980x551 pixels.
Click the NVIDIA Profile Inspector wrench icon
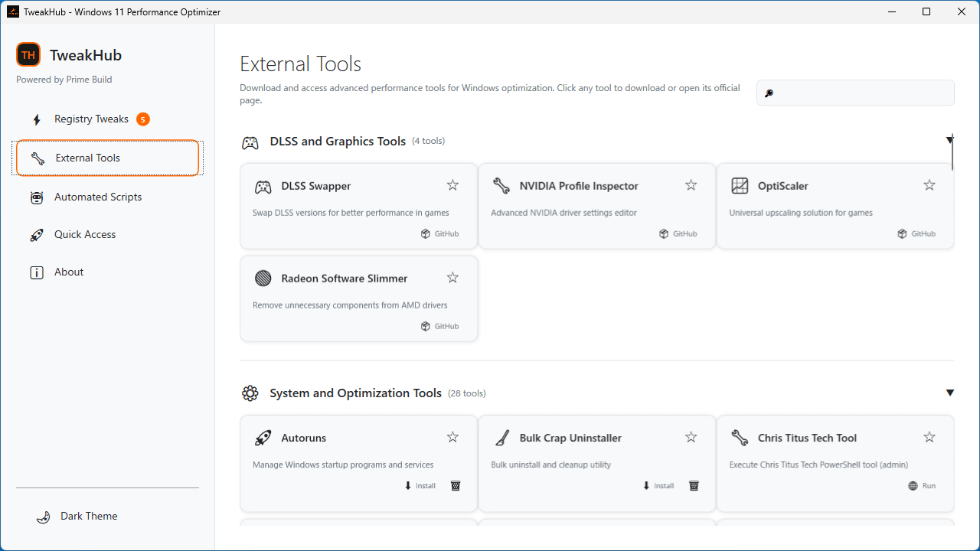tap(501, 186)
